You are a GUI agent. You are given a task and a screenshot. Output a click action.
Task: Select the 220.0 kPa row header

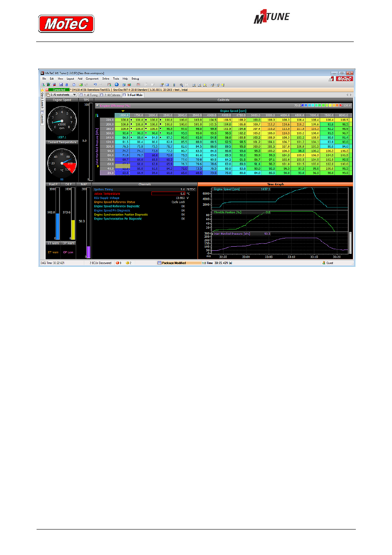(x=107, y=120)
